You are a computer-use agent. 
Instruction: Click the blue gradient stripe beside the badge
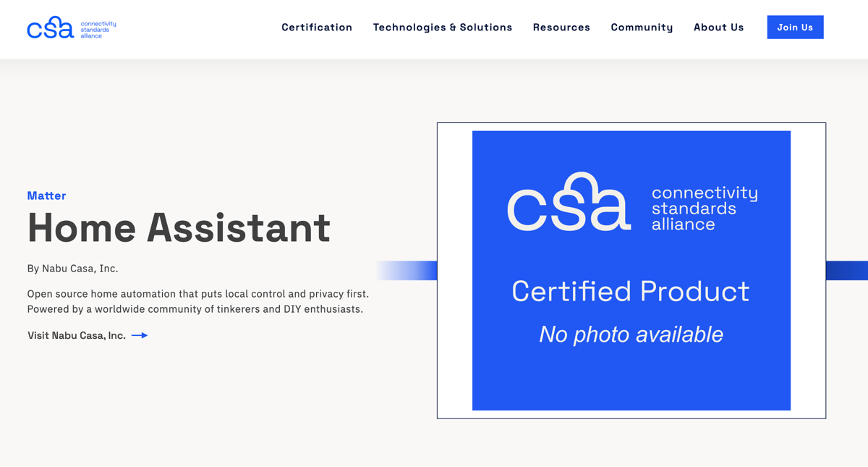[x=405, y=269]
